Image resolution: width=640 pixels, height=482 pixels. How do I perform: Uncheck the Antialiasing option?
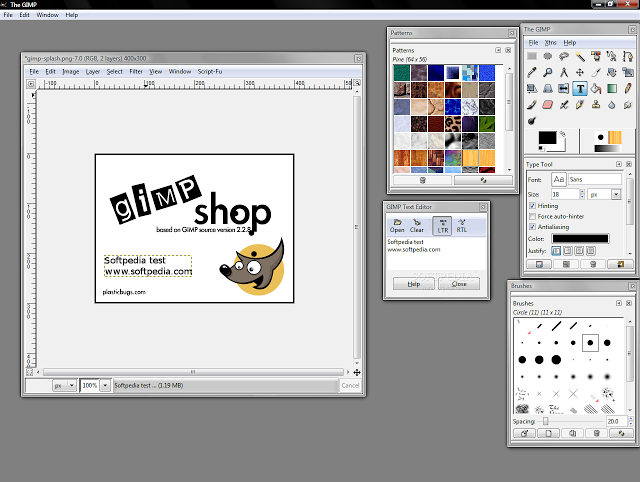point(532,227)
